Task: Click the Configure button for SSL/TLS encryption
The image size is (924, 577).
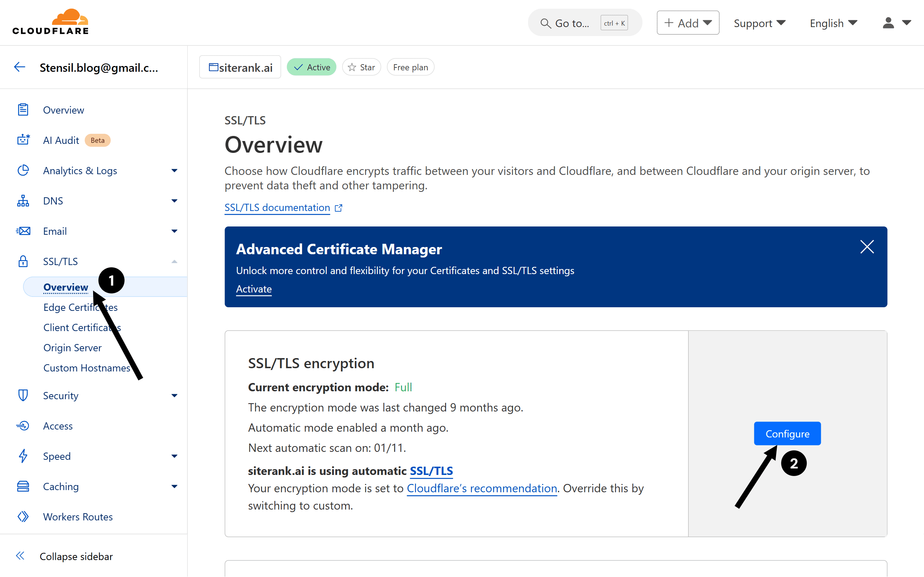Action: click(787, 433)
